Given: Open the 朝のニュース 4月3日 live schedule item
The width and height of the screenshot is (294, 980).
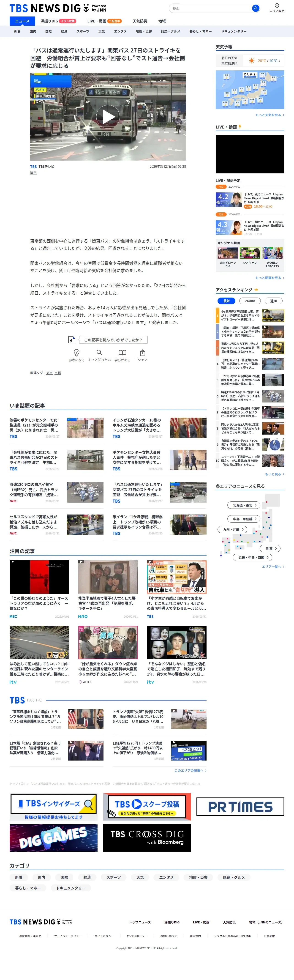Looking at the screenshot, I should (250, 227).
